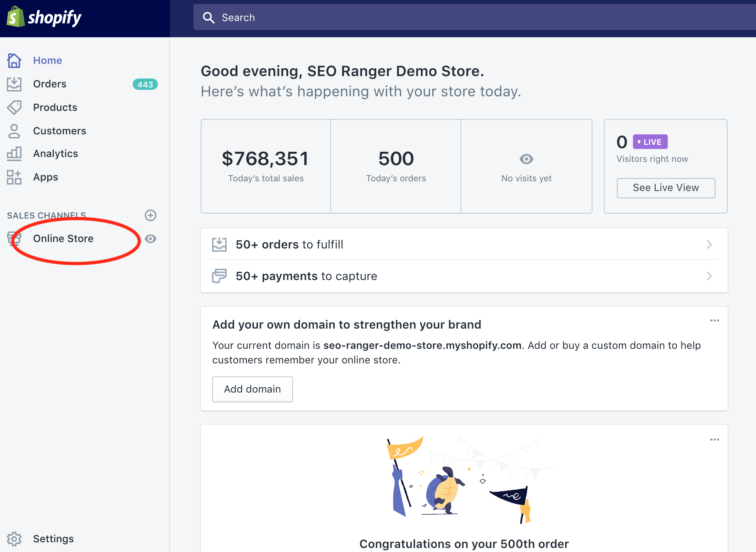This screenshot has height=552, width=756.
Task: Click the See Live View button
Action: tap(666, 188)
